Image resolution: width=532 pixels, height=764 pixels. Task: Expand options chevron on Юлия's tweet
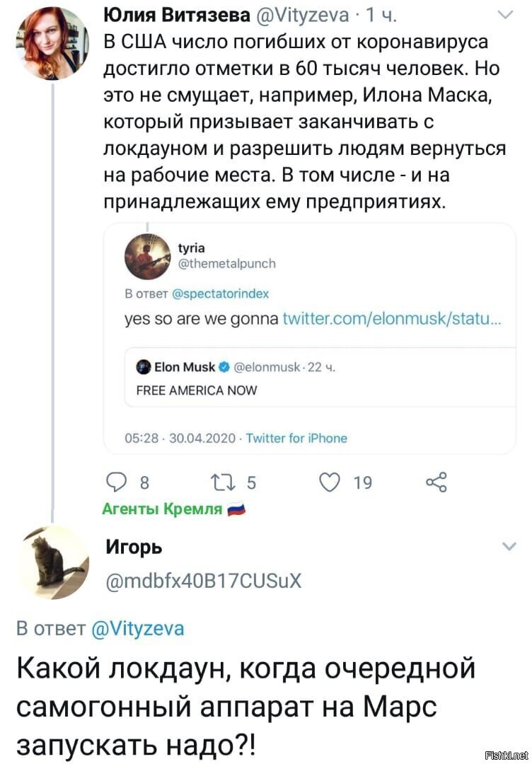pos(507,16)
